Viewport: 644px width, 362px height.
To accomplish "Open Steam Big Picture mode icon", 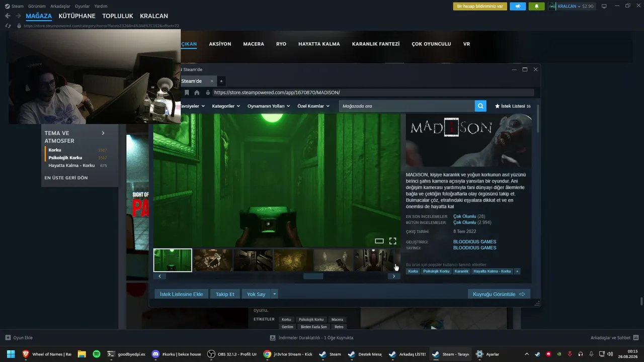I will click(x=604, y=6).
